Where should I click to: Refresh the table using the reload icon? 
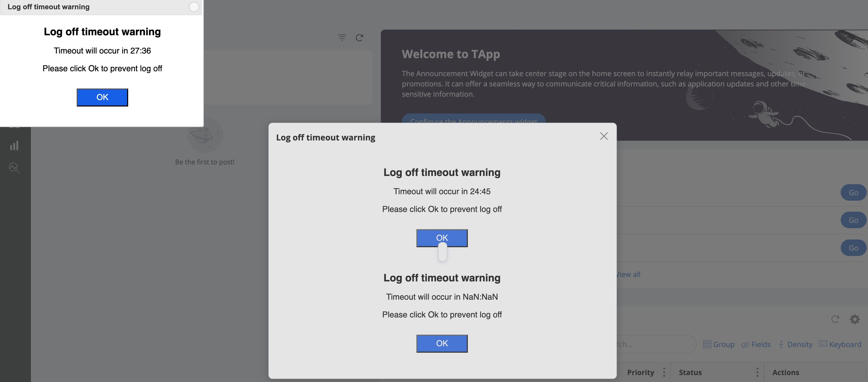[835, 319]
